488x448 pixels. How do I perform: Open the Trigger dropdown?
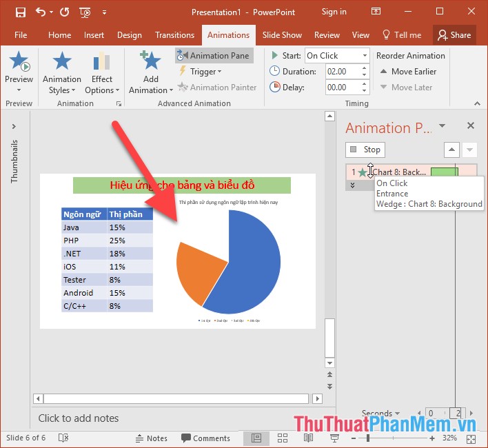coord(201,72)
